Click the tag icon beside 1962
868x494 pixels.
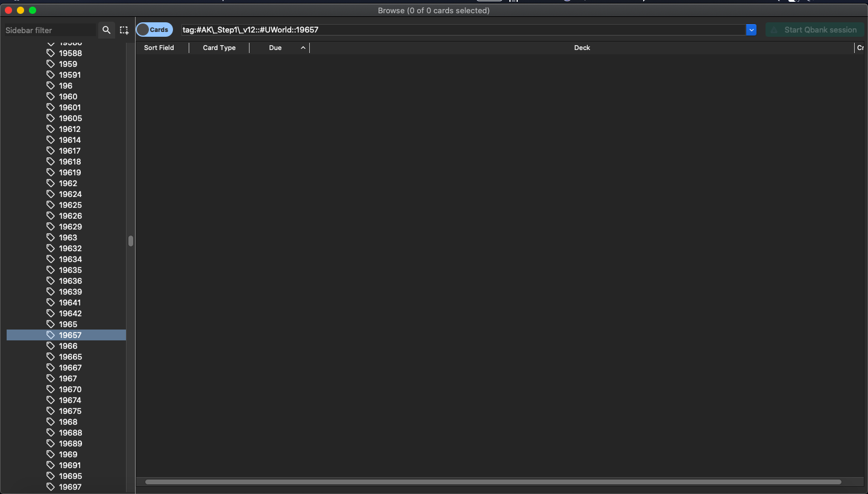point(51,183)
